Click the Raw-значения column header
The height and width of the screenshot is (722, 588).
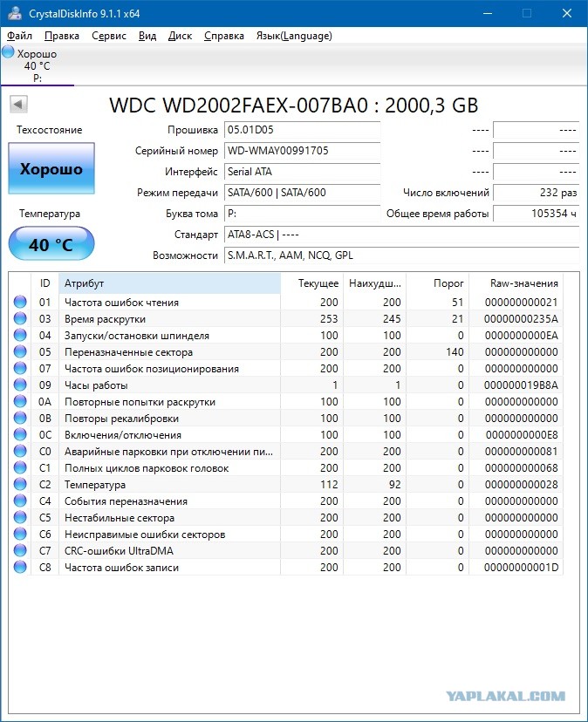516,283
